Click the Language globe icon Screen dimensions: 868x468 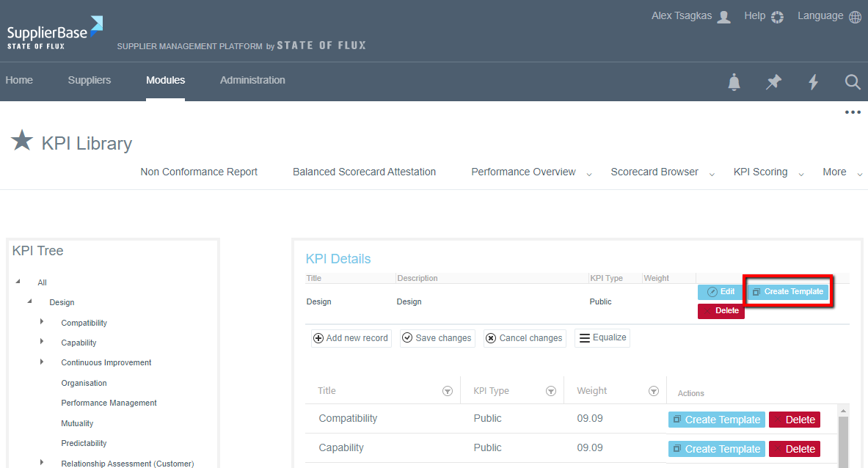(855, 17)
